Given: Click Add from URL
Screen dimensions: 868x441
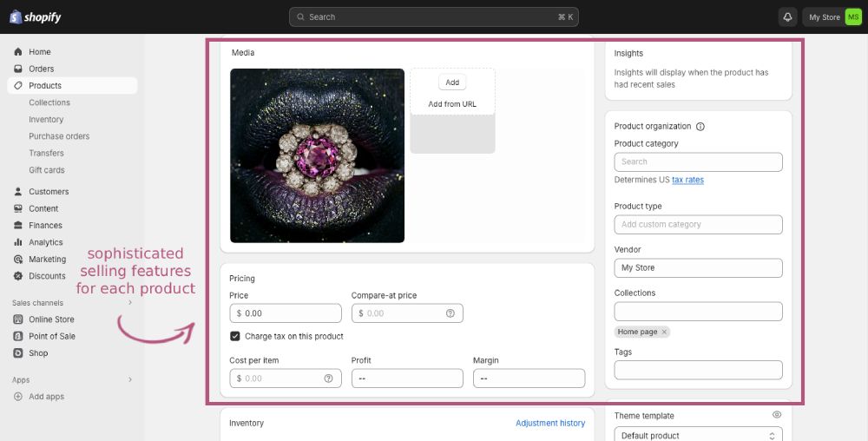Looking at the screenshot, I should click(452, 104).
